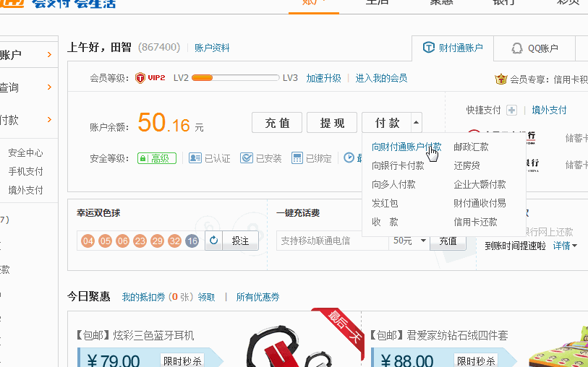This screenshot has height=367, width=588.
Task: Open the 所有优惠券 link
Action: (x=257, y=297)
